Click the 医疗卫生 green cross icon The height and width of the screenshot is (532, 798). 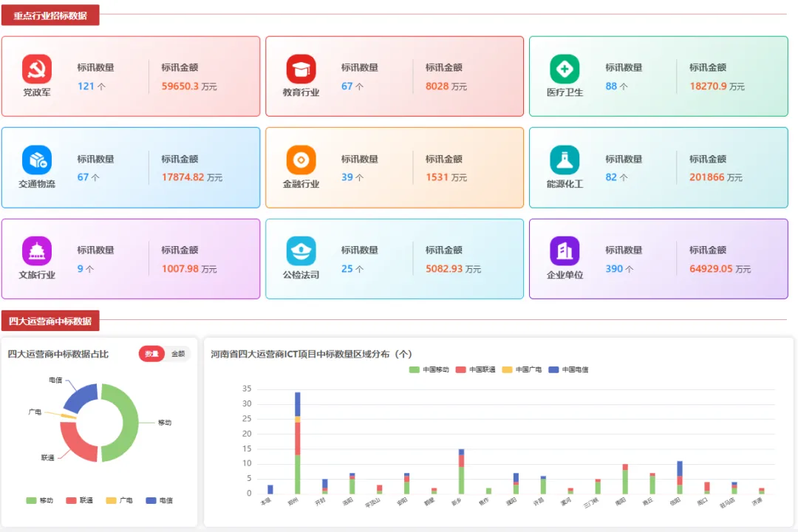(x=565, y=69)
